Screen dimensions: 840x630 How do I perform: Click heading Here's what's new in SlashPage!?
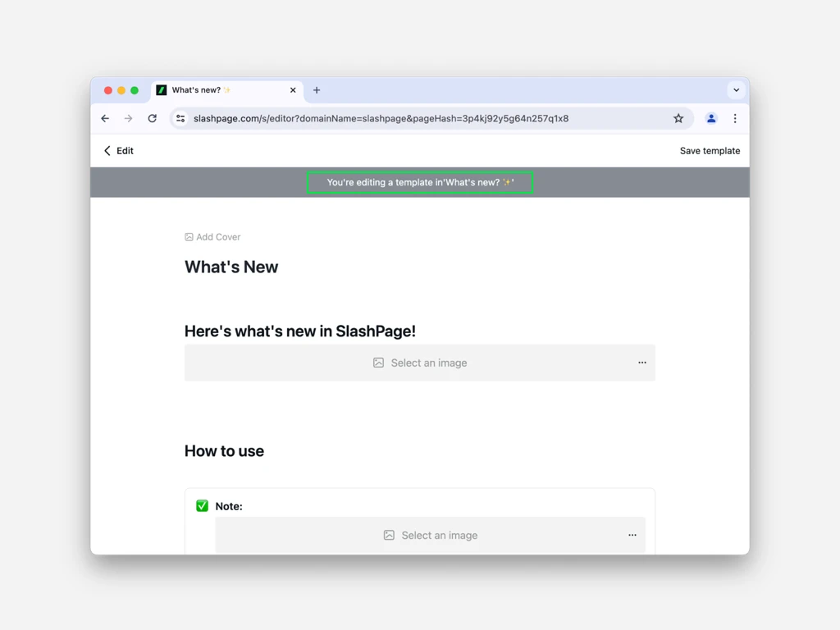click(x=300, y=331)
